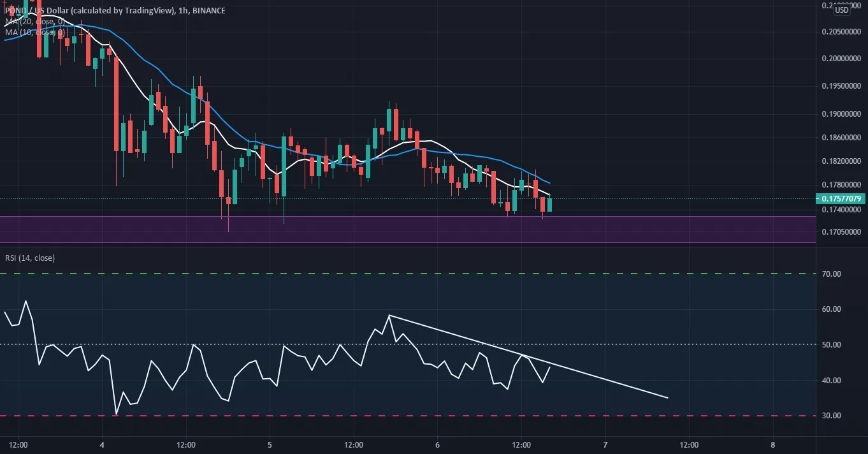Screen dimensions: 868x454
Task: Click the 0.20000000 price axis label
Action: (841, 59)
